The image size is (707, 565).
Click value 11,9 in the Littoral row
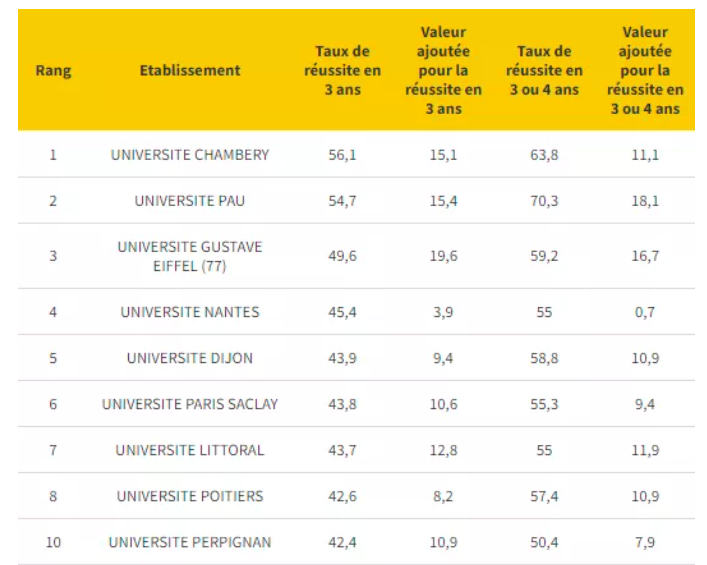(x=645, y=450)
